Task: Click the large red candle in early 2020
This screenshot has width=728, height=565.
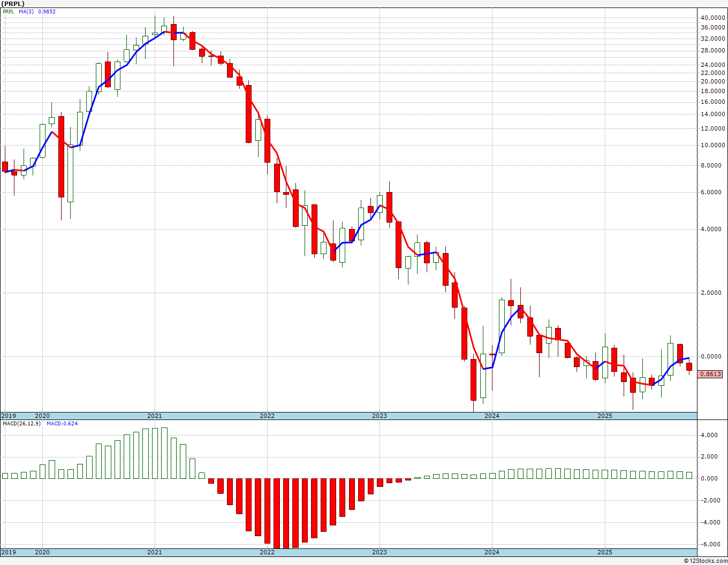Action: point(61,157)
